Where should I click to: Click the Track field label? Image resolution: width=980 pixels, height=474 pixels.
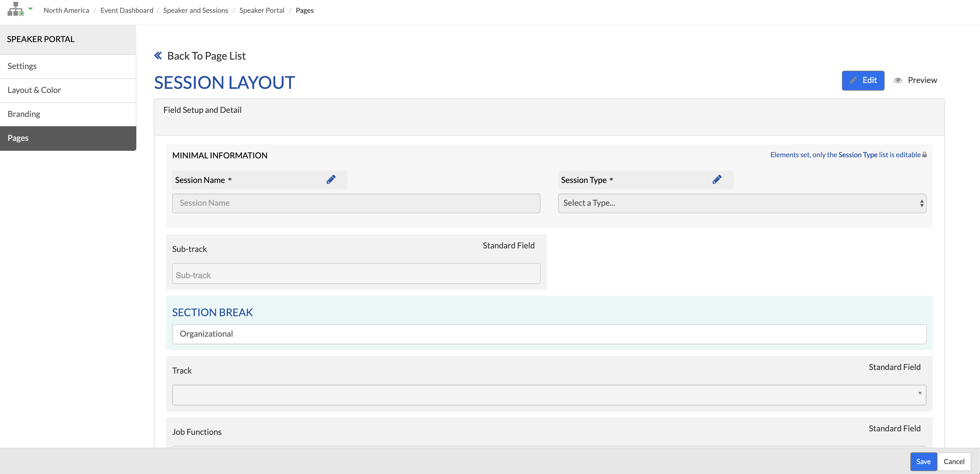(182, 371)
